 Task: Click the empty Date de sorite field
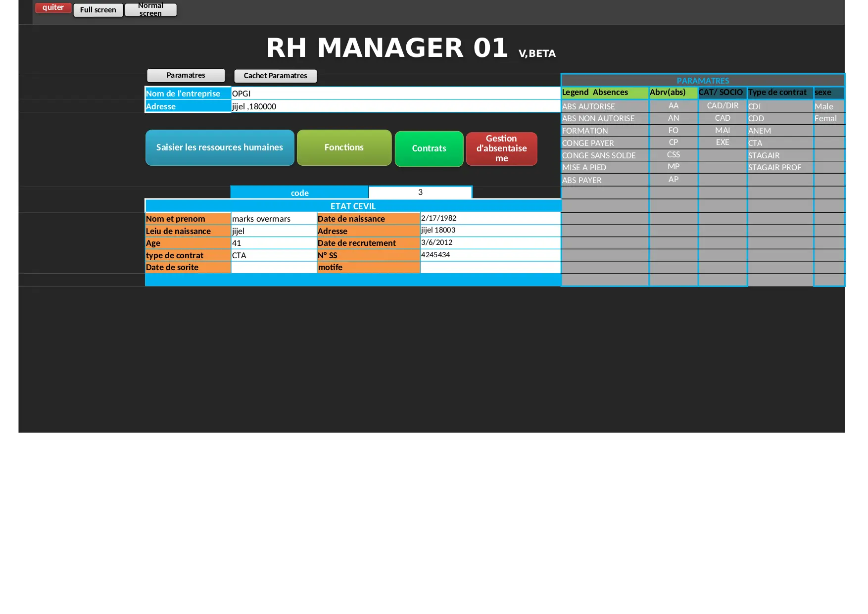[273, 268]
